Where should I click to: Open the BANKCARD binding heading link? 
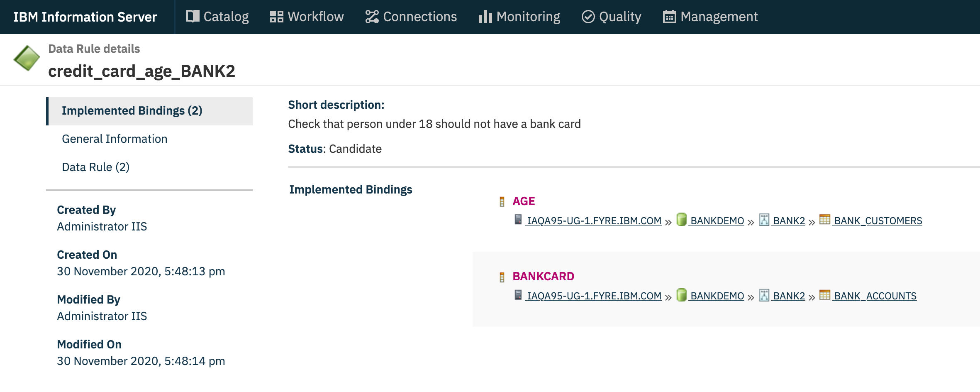pos(543,277)
